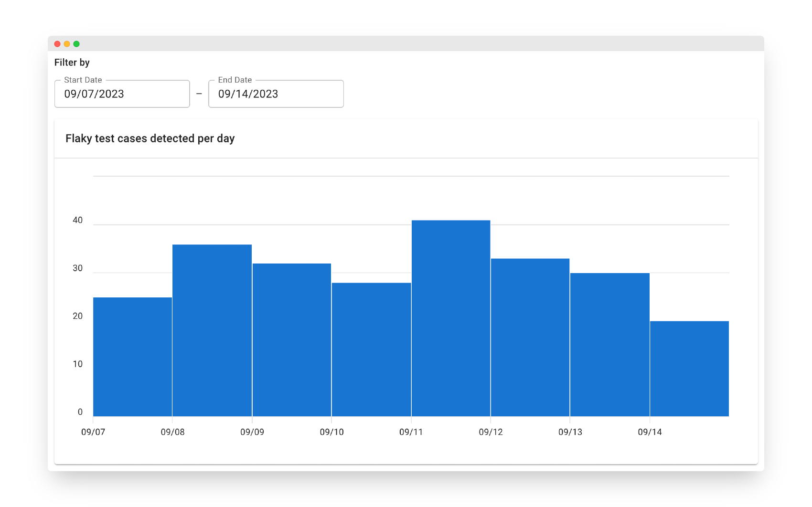Click the 0 y-axis value

coord(80,412)
